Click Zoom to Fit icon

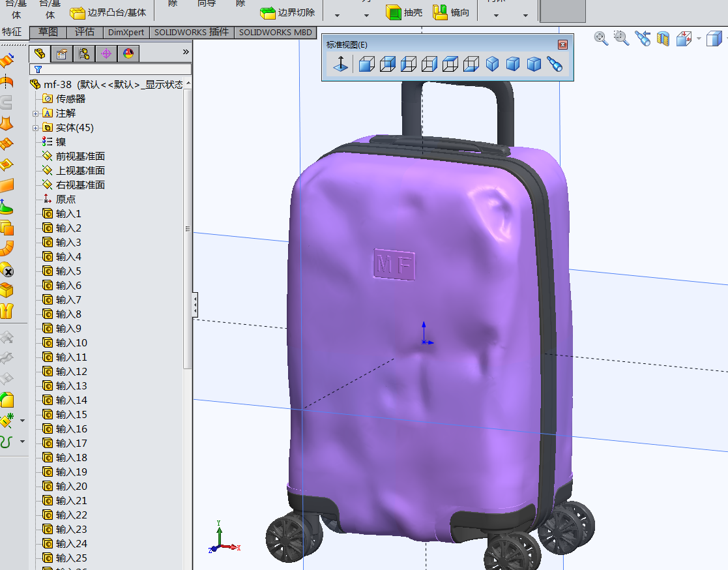[602, 38]
